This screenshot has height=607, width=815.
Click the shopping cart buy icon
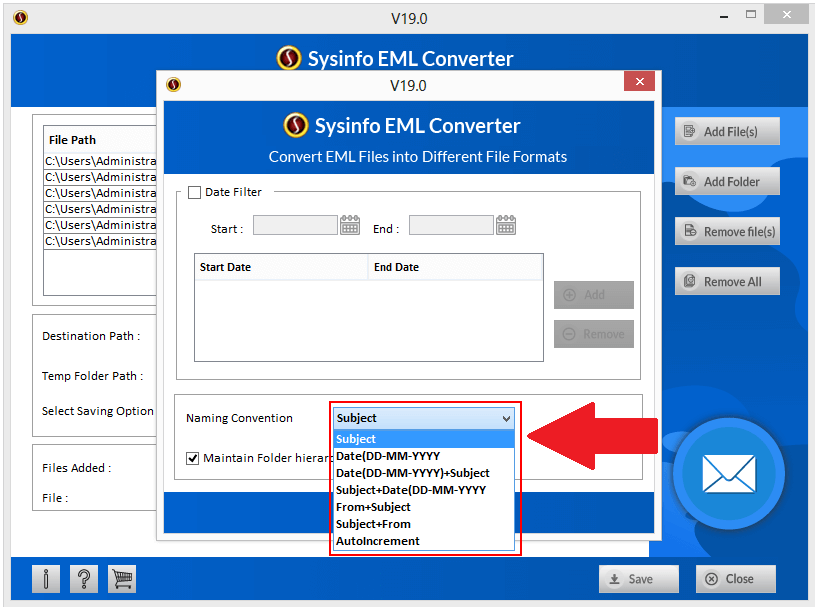(122, 579)
